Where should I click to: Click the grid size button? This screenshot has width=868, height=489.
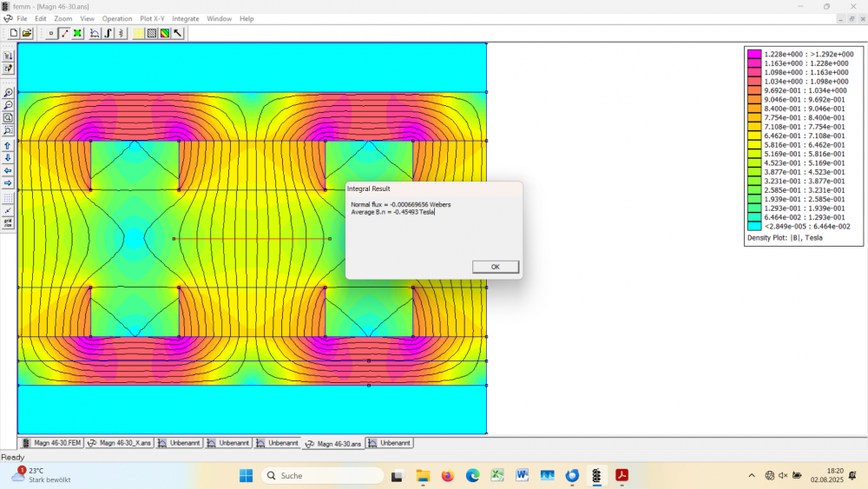click(x=8, y=222)
